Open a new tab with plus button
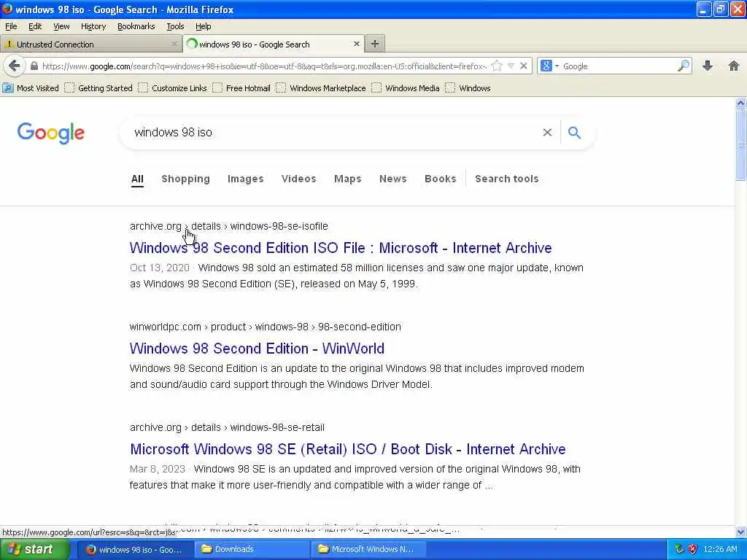The width and height of the screenshot is (747, 560). (x=375, y=44)
